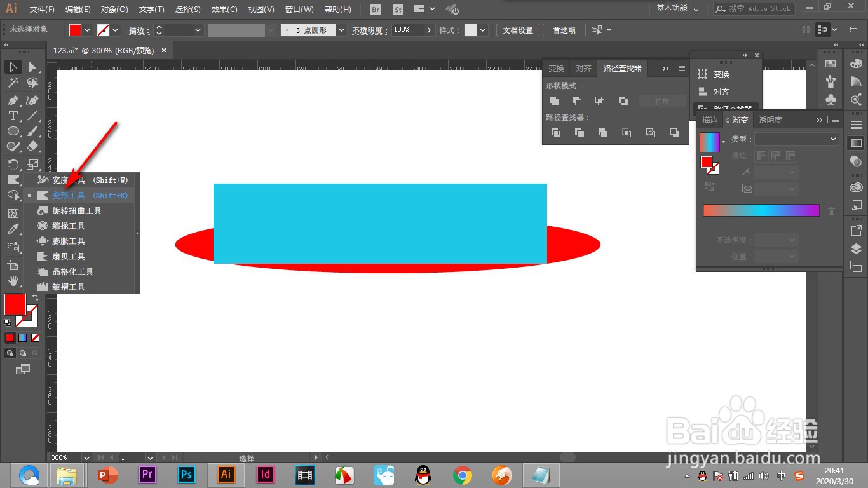Click Minus Front shape mode in Pathfinder
Viewport: 868px width, 488px height.
click(577, 101)
